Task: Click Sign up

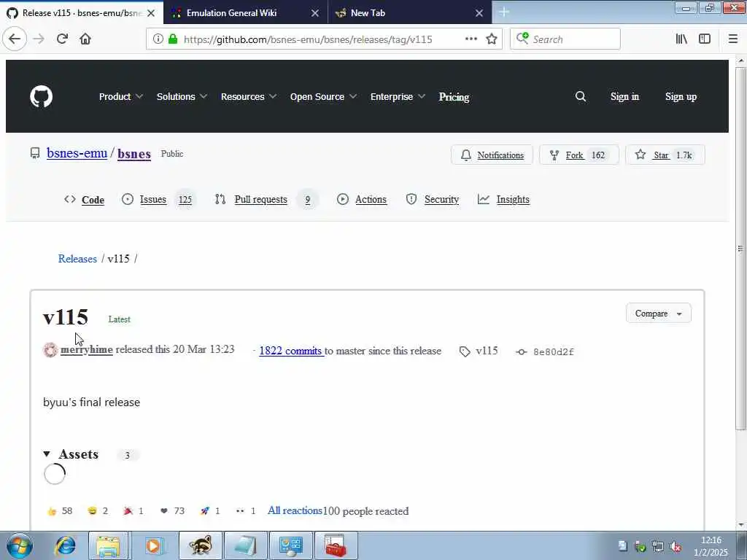Action: 681,97
